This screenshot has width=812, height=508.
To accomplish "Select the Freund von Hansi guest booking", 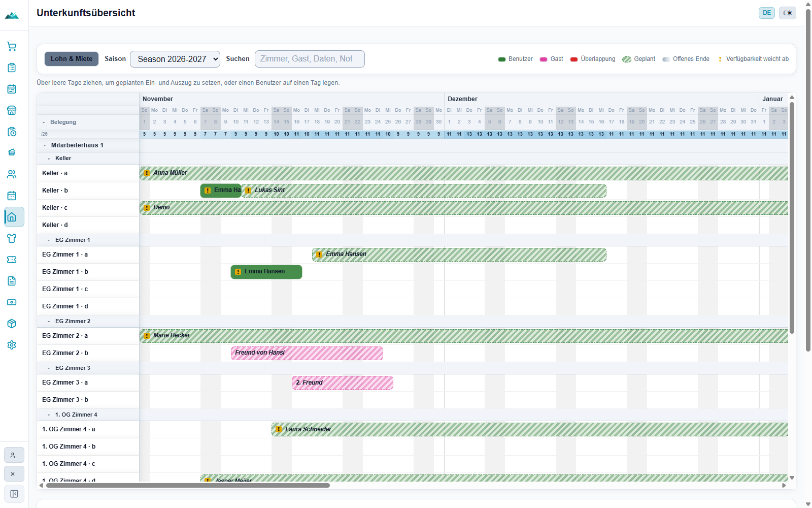I will [307, 353].
